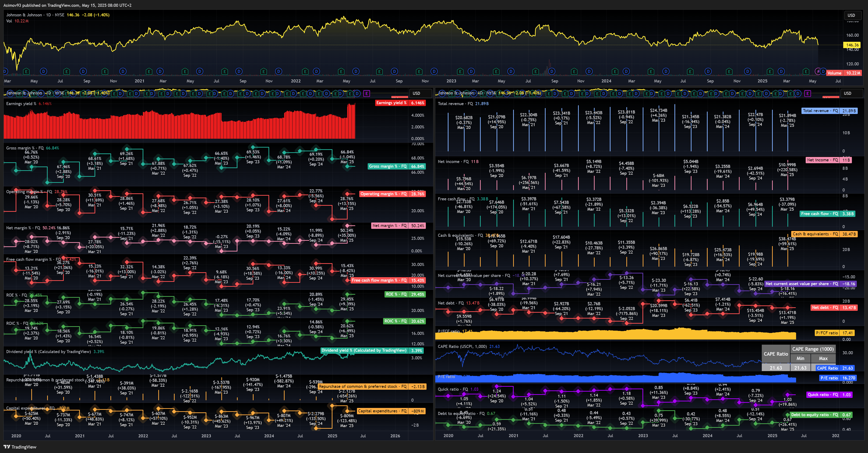This screenshot has width=868, height=453.
Task: Click the Johnson & Johnson 1D NYSE title on main chart
Action: click(x=35, y=15)
